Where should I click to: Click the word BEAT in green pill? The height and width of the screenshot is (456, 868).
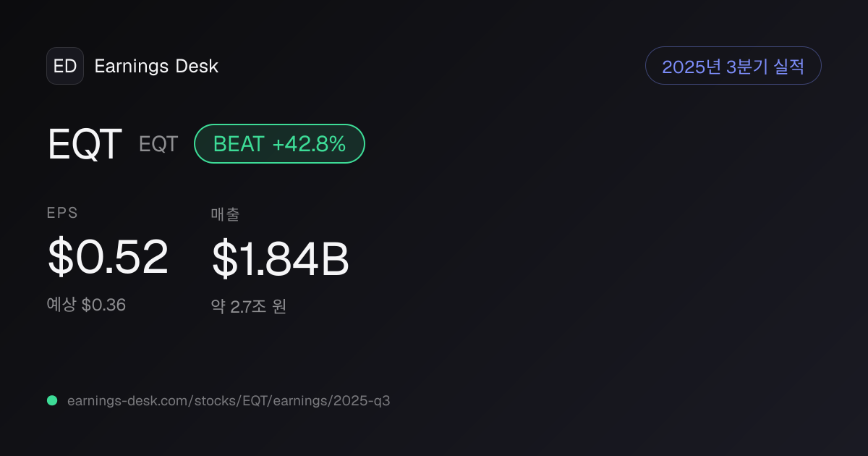click(239, 144)
